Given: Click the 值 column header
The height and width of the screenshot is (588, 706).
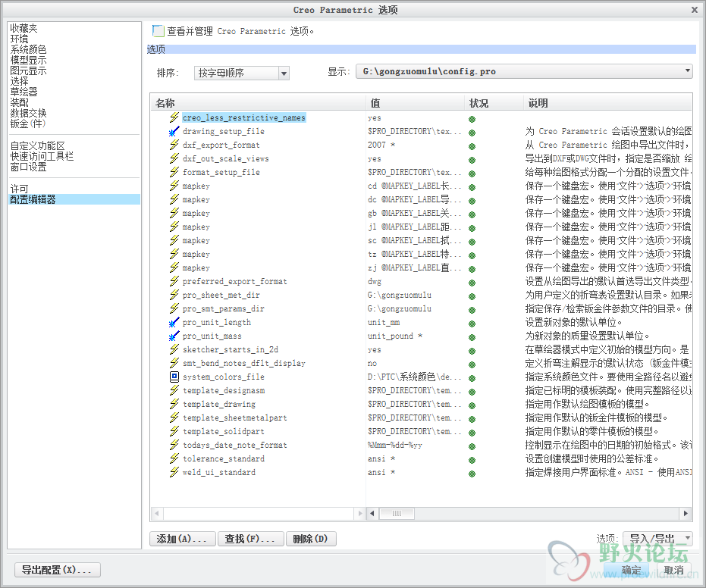Looking at the screenshot, I should 415,103.
